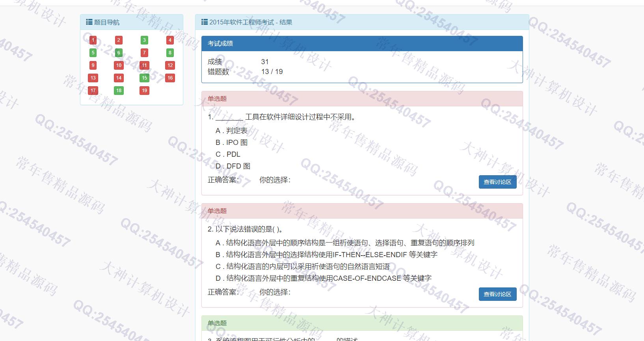Open question 10 from navigator
This screenshot has height=341, width=644.
(x=119, y=65)
